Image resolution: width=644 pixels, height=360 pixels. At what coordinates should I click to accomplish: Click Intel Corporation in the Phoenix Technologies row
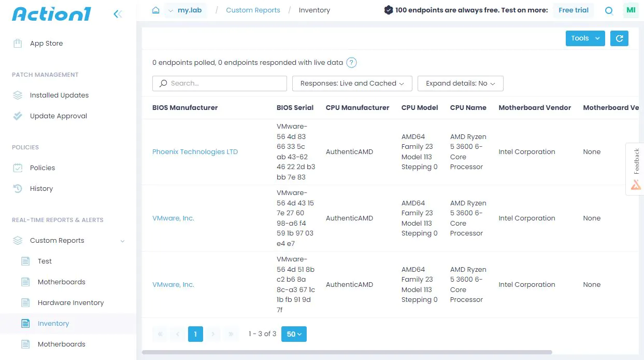coord(527,152)
